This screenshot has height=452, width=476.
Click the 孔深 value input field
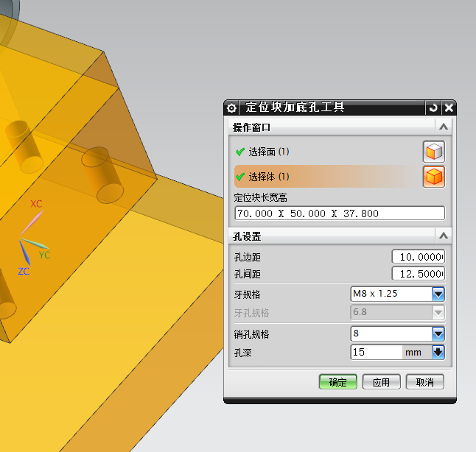pyautogui.click(x=377, y=352)
